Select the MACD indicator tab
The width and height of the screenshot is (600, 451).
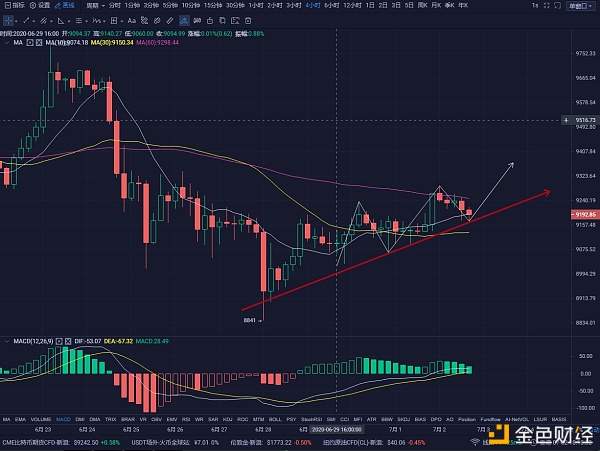[64, 417]
